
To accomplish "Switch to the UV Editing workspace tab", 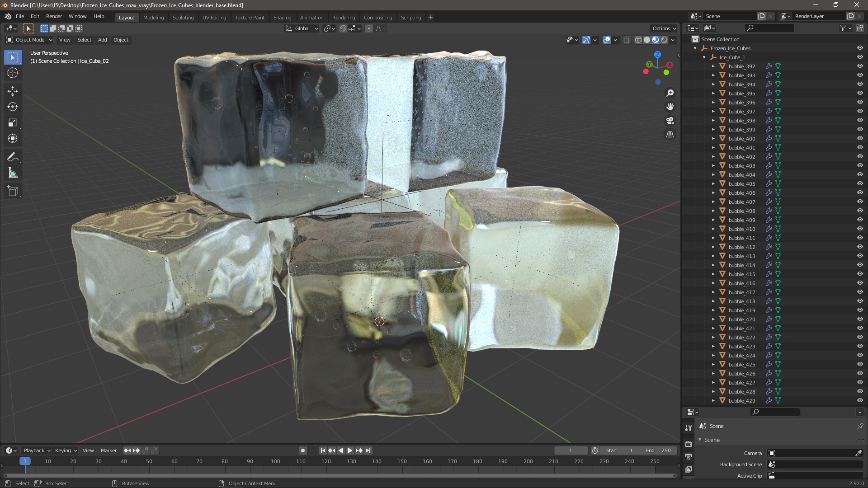I will (214, 18).
